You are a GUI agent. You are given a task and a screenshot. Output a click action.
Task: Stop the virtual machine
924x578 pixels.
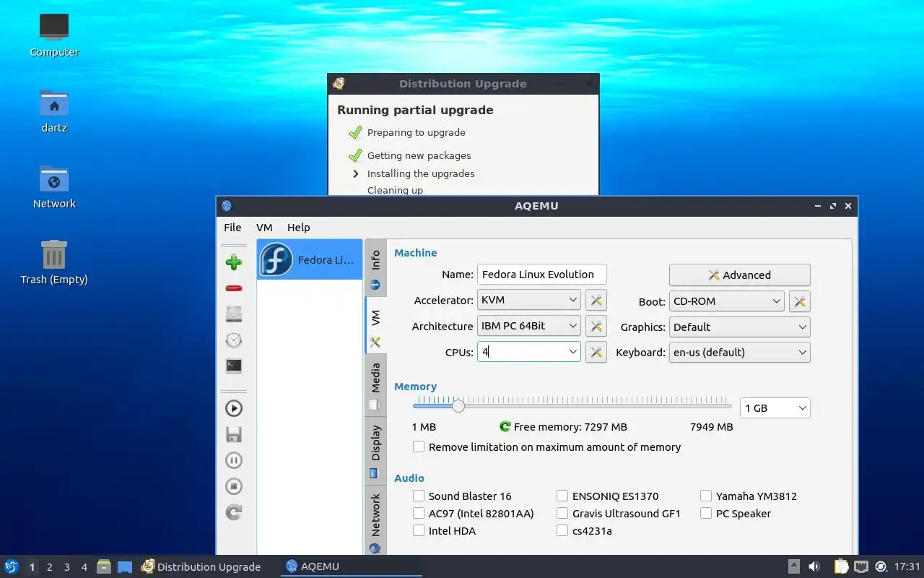point(233,486)
